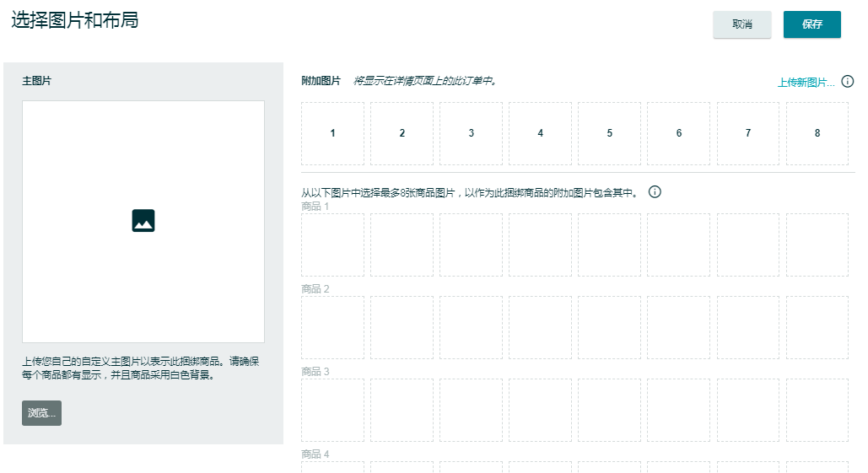Viewport: 868px width, 473px height.
Task: Click the 将显示在详情页面上的此订单中 italic note
Action: click(425, 81)
